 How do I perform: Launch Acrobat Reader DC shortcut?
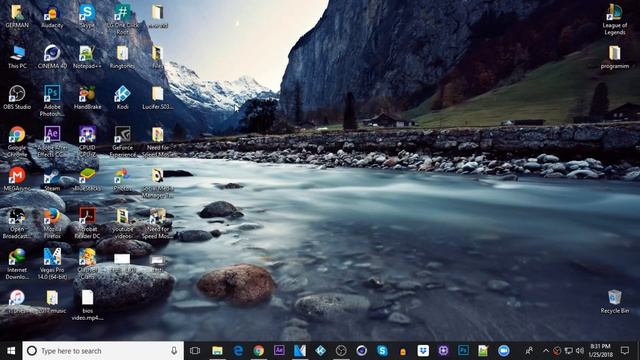pyautogui.click(x=87, y=223)
